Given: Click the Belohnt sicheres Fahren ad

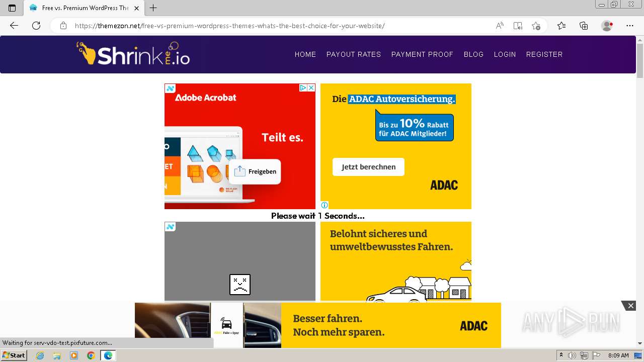Looking at the screenshot, I should [x=396, y=261].
